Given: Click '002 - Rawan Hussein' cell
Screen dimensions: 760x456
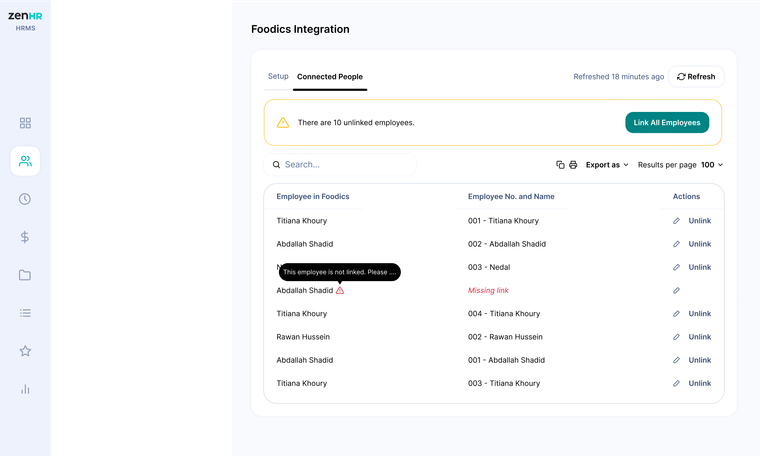Looking at the screenshot, I should pos(505,337).
